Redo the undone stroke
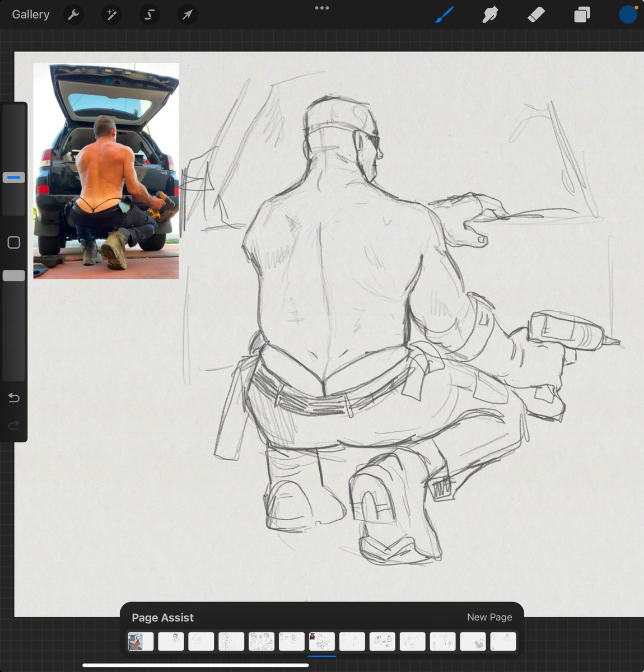 [x=14, y=426]
